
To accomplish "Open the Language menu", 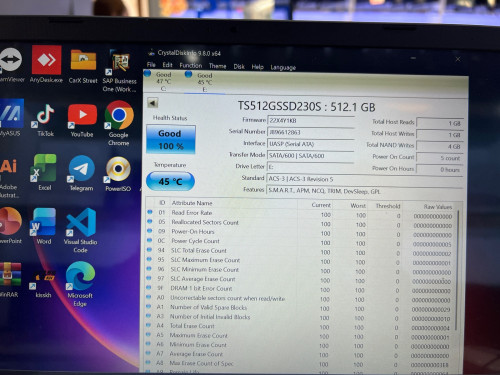I will pyautogui.click(x=283, y=68).
